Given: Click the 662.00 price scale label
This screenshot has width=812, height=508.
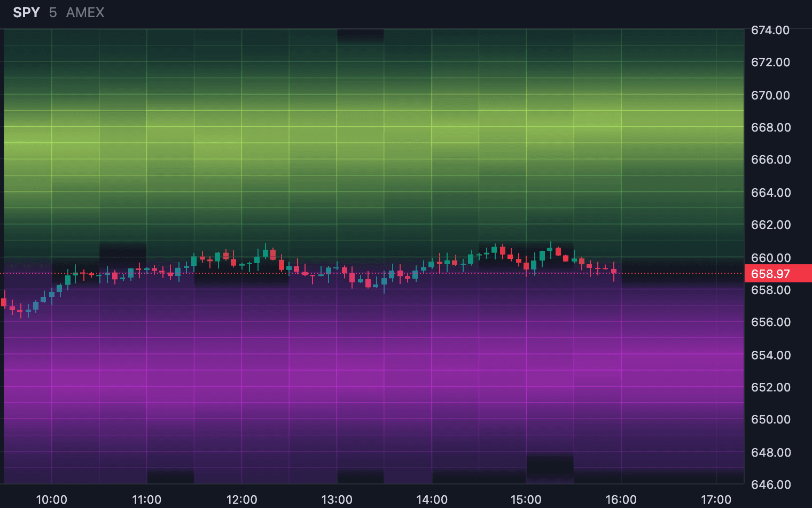Looking at the screenshot, I should (770, 225).
